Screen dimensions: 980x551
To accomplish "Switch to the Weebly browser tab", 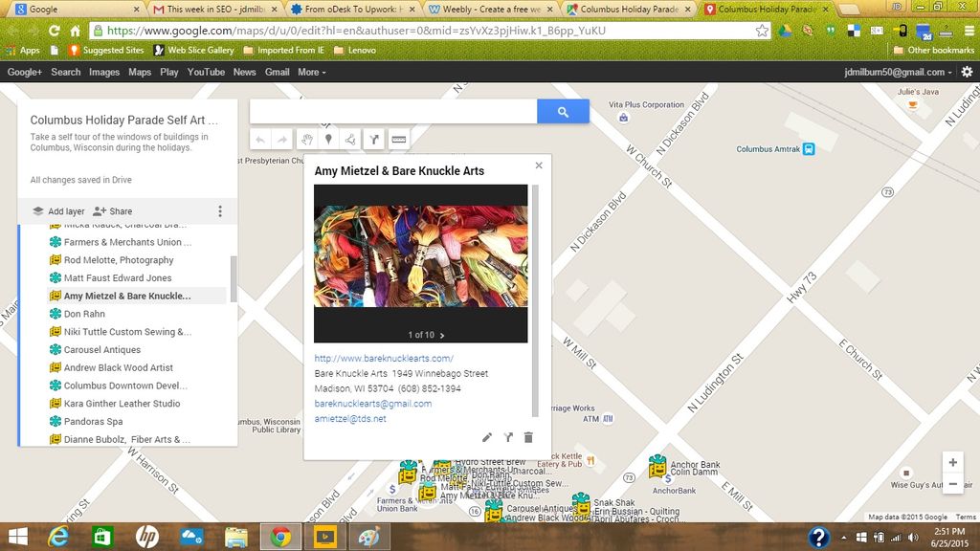I will 491,9.
